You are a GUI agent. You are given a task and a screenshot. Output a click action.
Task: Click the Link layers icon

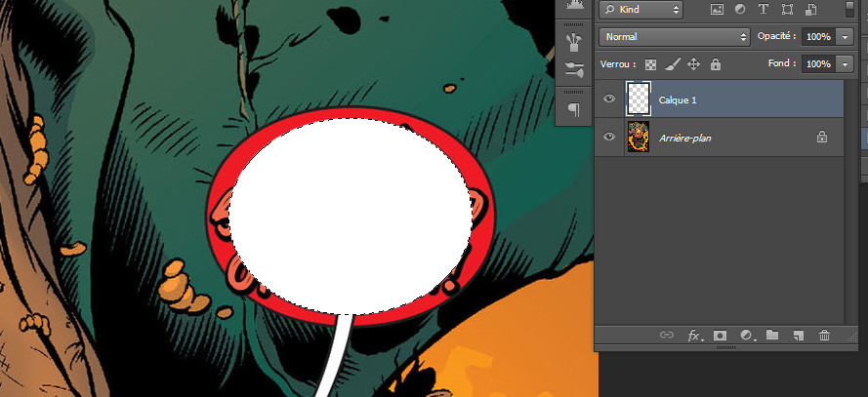coord(667,336)
